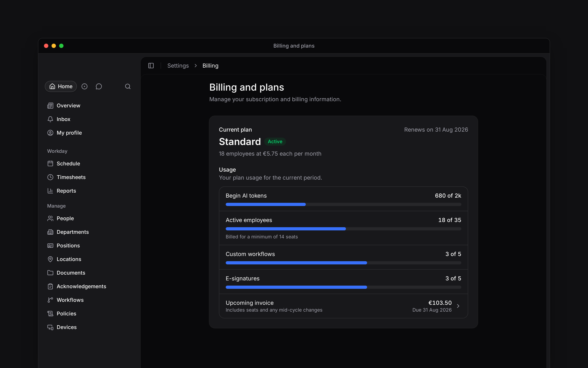Image resolution: width=588 pixels, height=368 pixels.
Task: Click Billing breadcrumb item
Action: click(211, 66)
